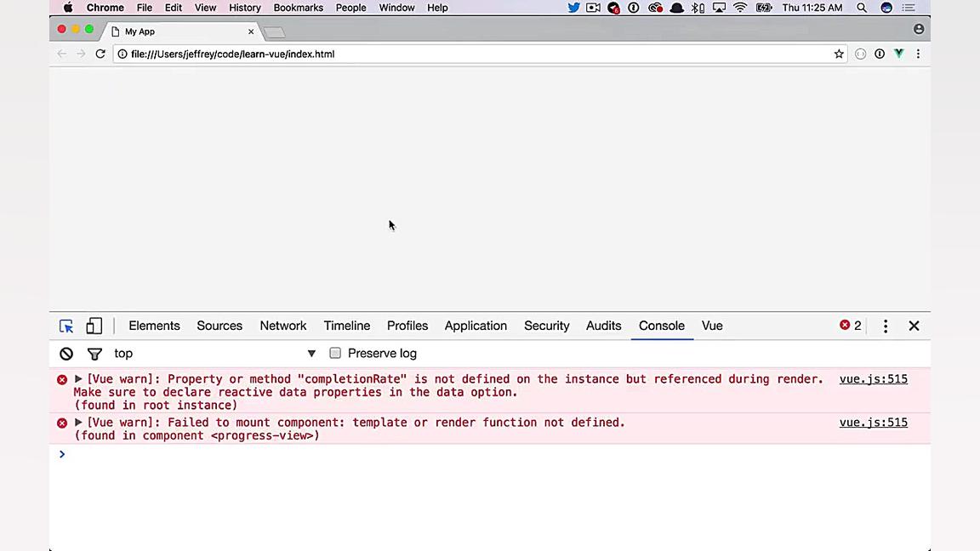Click the Wi-Fi status icon

point(740,9)
